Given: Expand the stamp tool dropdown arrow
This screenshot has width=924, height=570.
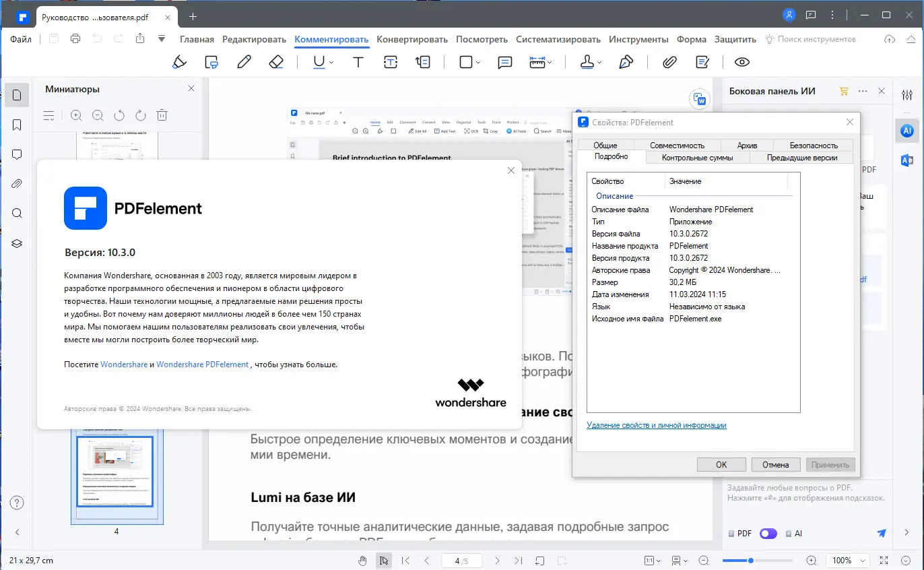Looking at the screenshot, I should 600,63.
